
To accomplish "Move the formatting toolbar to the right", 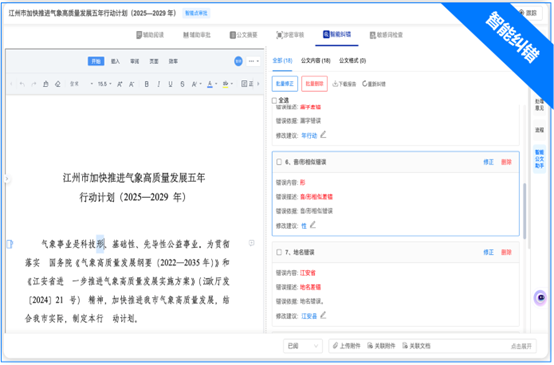I will [x=258, y=84].
